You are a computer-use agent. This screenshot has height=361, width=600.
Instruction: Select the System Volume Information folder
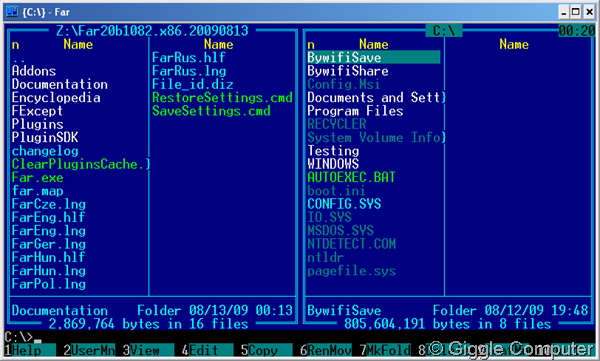point(377,137)
